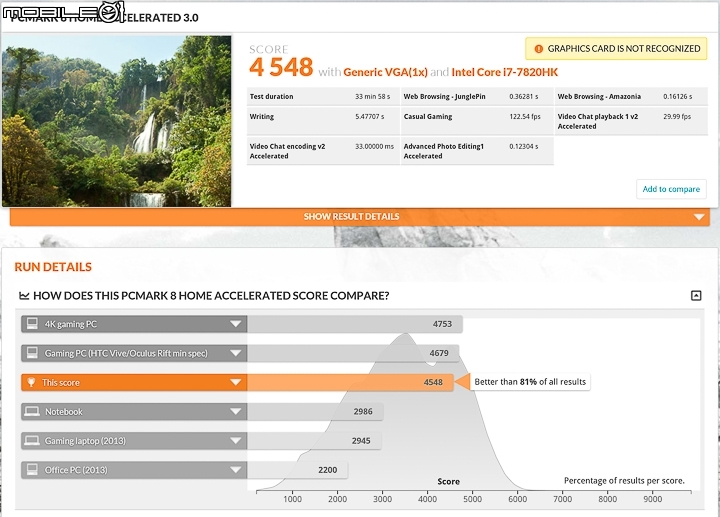The width and height of the screenshot is (720, 517).
Task: Click the warning icon in graphics card notice
Action: click(539, 49)
